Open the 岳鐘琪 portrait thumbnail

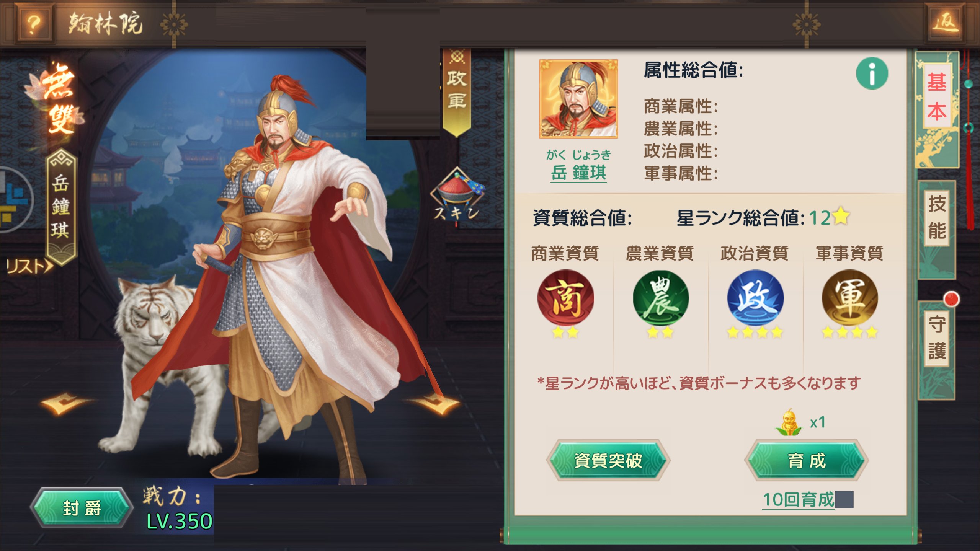coord(578,99)
